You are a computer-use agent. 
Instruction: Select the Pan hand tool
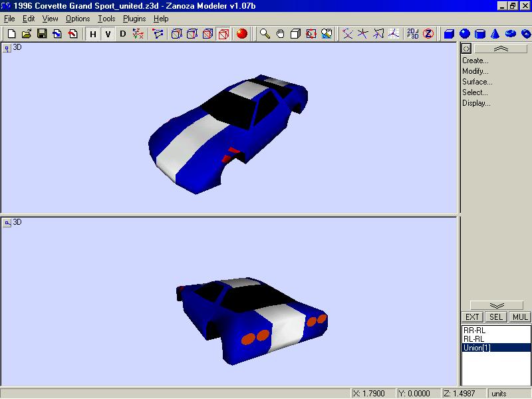tap(280, 34)
